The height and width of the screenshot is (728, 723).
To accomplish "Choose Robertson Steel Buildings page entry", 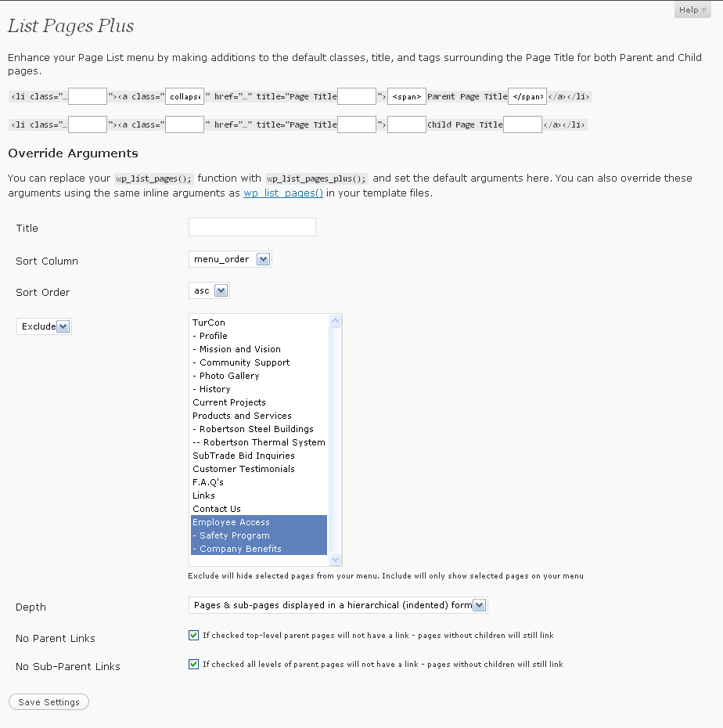I will coord(256,429).
